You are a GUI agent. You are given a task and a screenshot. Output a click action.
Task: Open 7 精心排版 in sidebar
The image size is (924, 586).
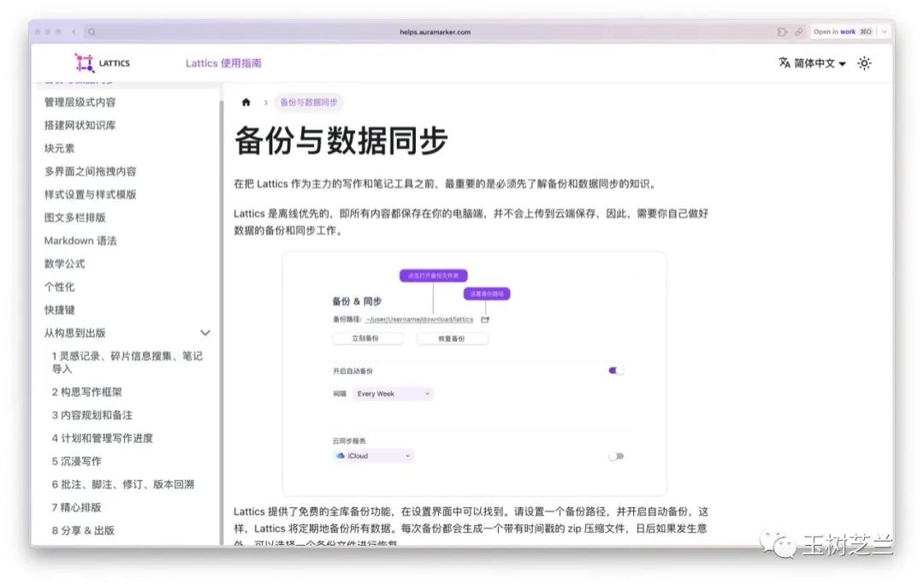77,507
